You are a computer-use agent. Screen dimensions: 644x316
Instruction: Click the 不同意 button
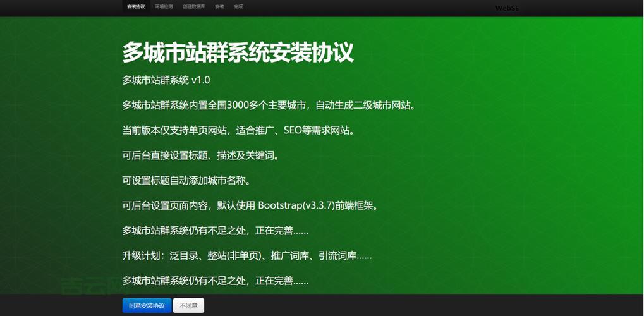pyautogui.click(x=188, y=306)
